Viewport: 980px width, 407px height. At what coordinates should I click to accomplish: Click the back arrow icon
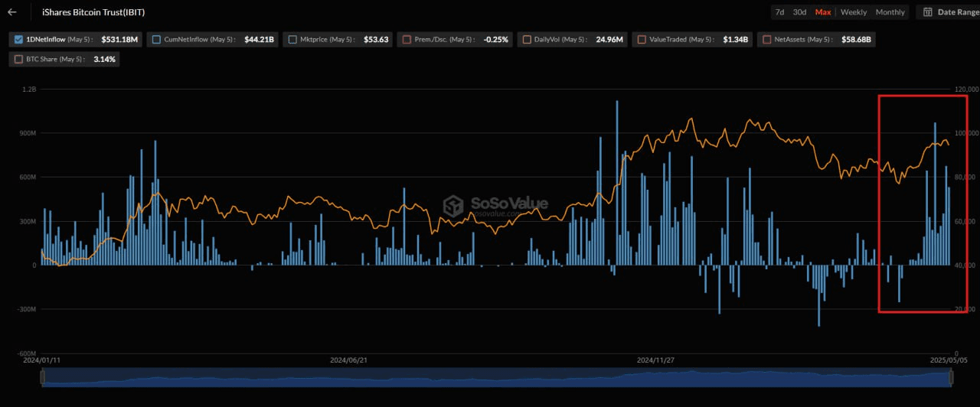click(12, 12)
